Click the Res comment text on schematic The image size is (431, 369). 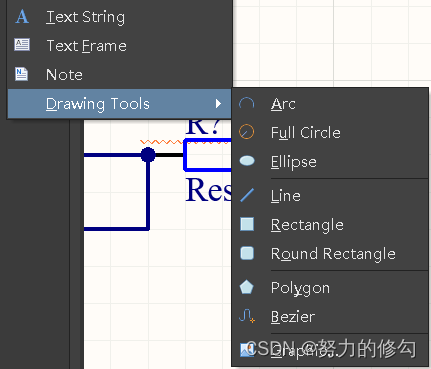point(208,189)
